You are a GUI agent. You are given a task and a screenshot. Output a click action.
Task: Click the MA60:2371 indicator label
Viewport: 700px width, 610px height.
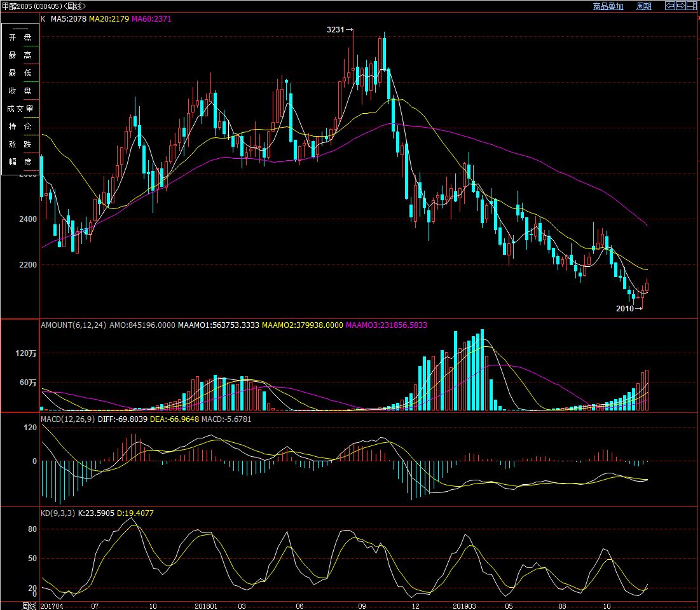[x=151, y=18]
